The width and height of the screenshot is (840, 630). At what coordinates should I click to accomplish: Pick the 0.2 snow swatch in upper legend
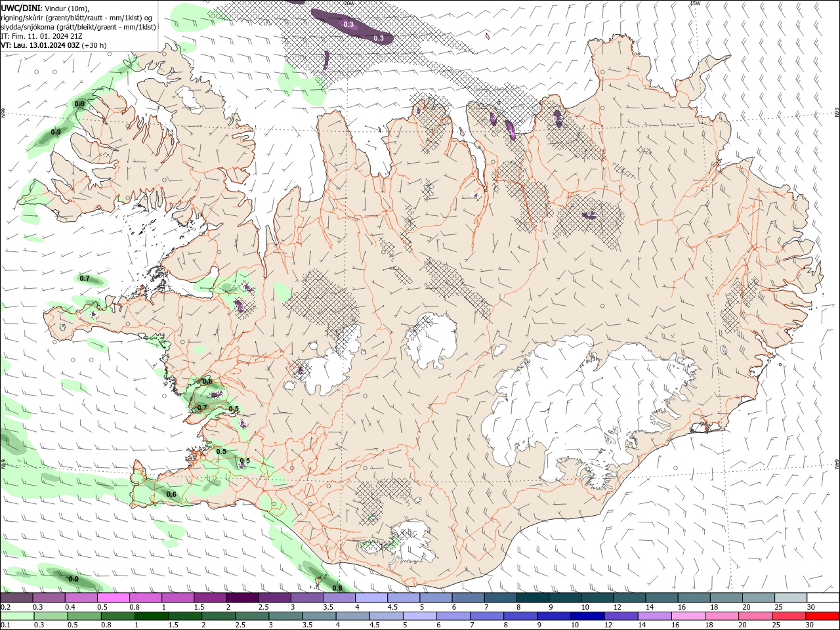point(16,598)
